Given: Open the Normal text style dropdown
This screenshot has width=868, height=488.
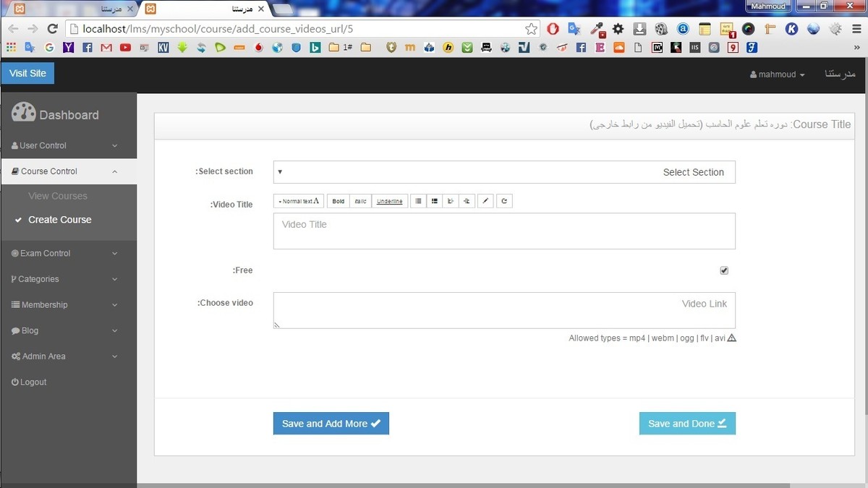Looking at the screenshot, I should click(298, 201).
